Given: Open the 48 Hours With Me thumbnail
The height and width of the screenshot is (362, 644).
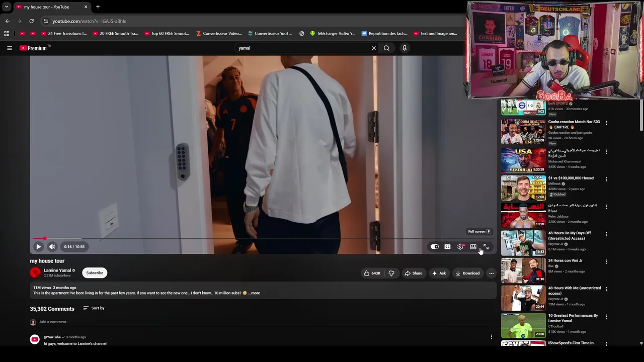Looking at the screenshot, I should click(523, 298).
